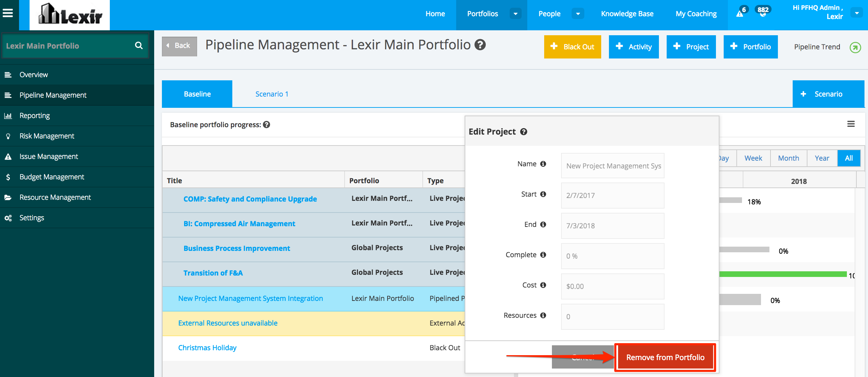Open Risk Management in the sidebar
Viewport: 868px width, 377px height.
coord(77,136)
